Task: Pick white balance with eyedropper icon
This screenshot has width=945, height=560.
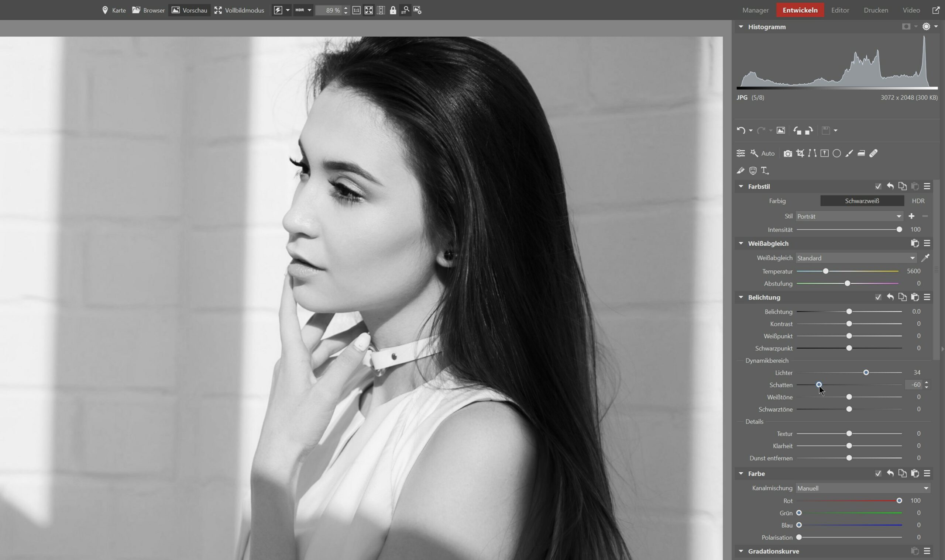Action: pyautogui.click(x=925, y=258)
